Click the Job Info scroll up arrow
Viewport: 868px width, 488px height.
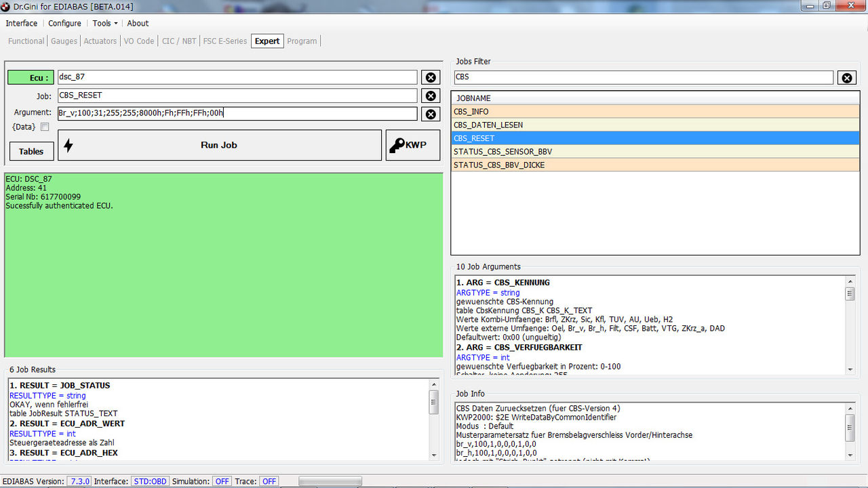coord(850,408)
